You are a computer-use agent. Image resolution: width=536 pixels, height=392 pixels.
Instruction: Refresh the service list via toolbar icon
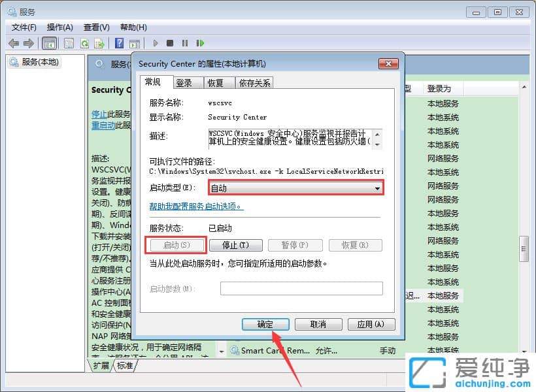point(86,43)
